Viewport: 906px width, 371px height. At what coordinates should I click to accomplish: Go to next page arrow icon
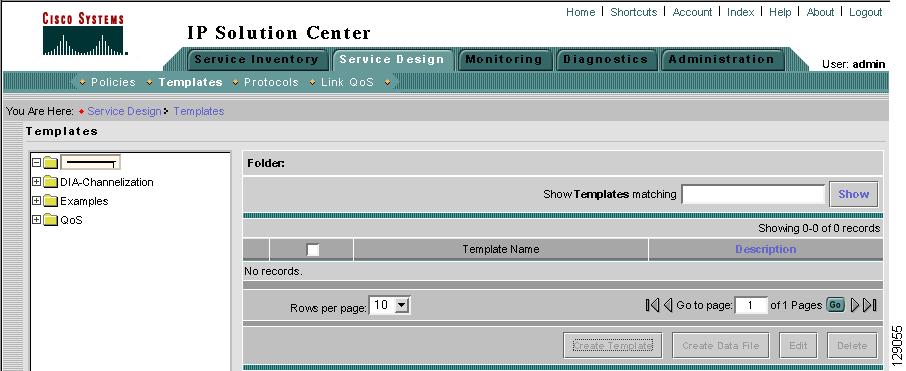point(855,305)
